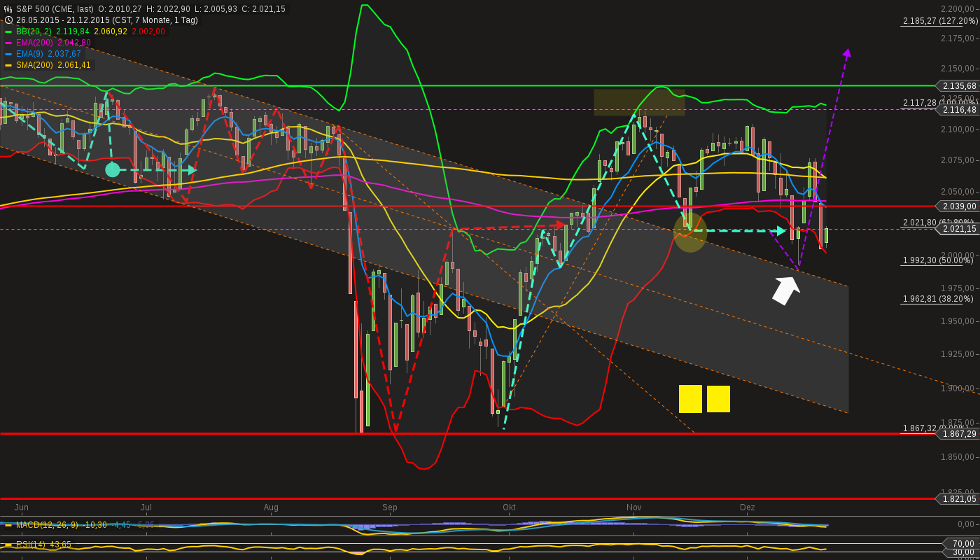Click the current price label 2.021,15
This screenshot has height=560, width=980.
(x=958, y=229)
